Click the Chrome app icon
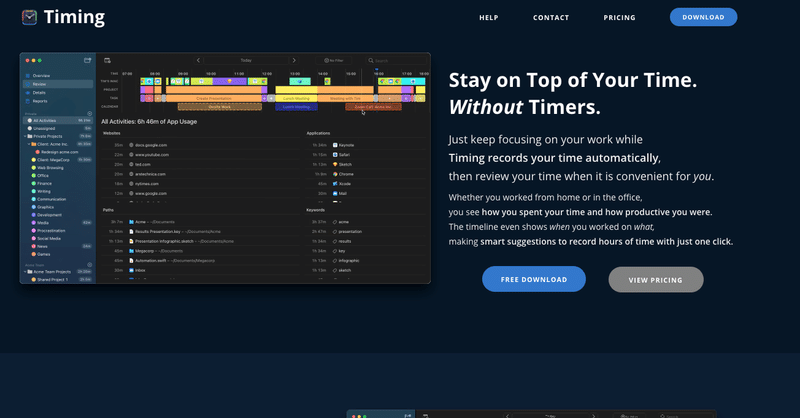This screenshot has height=418, width=800. (x=335, y=174)
